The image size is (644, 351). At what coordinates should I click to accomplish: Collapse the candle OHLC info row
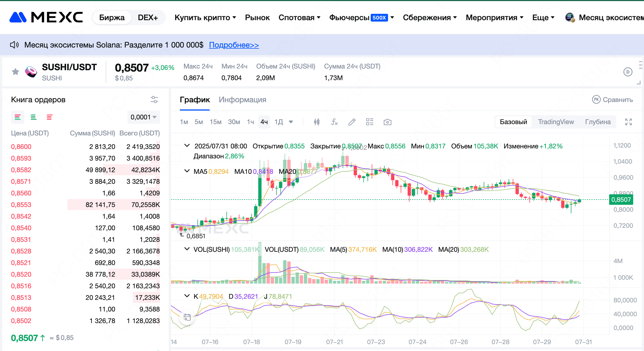tap(187, 146)
